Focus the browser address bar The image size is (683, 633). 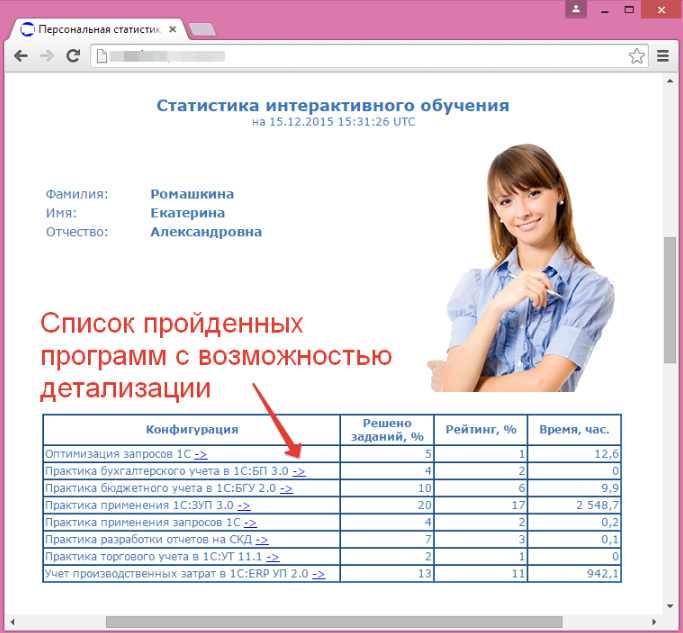click(369, 56)
